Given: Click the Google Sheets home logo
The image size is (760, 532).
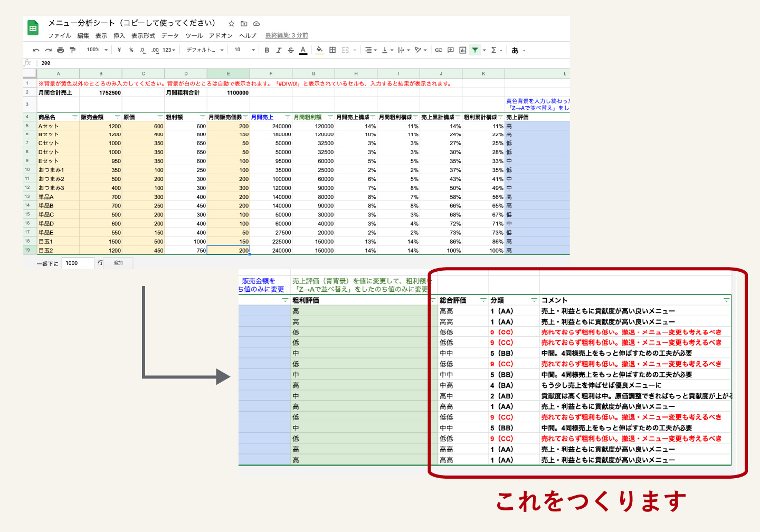Looking at the screenshot, I should pyautogui.click(x=33, y=28).
